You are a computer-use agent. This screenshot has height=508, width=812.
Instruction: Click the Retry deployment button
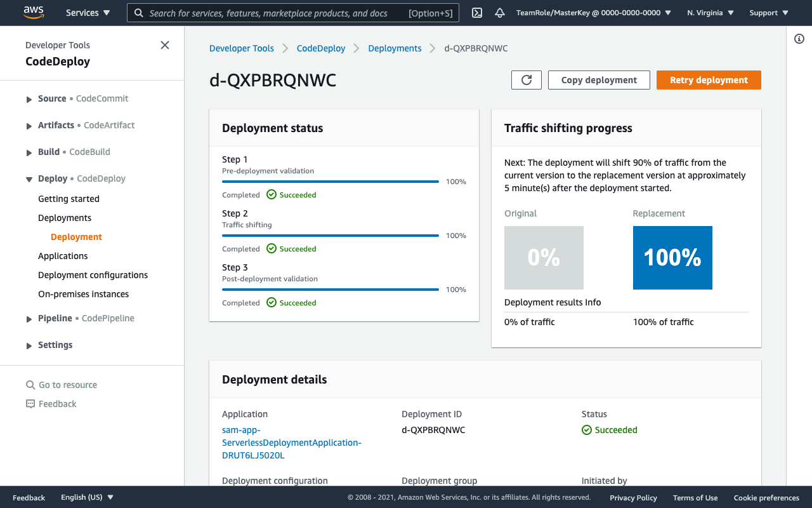pos(709,80)
